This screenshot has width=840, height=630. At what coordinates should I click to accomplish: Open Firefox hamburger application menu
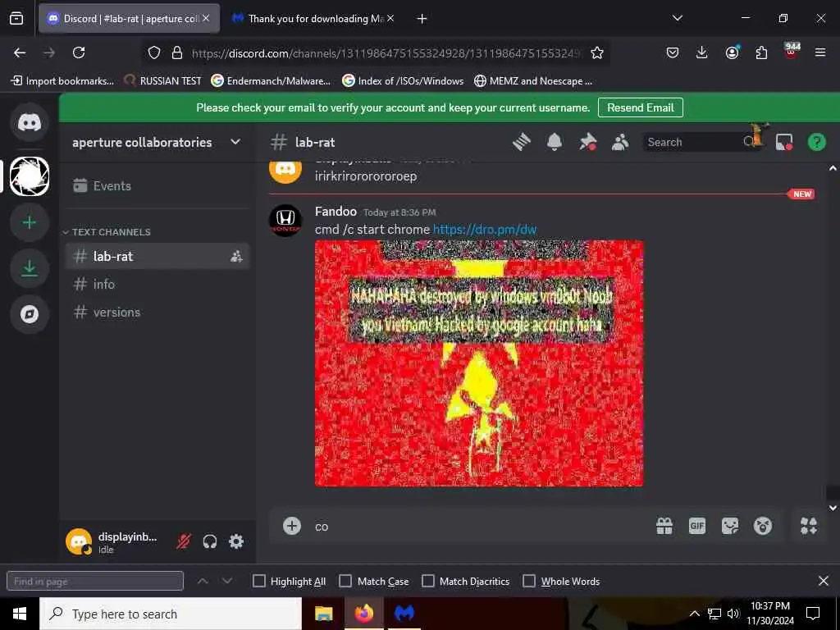[820, 52]
